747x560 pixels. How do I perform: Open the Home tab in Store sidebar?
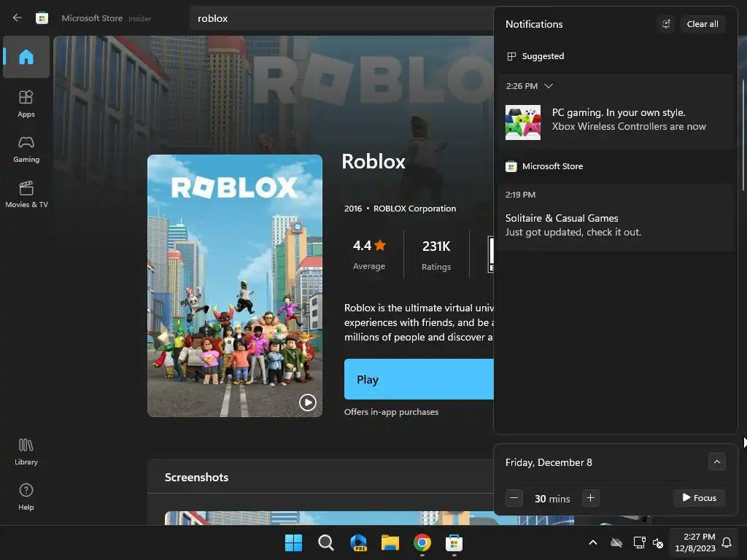26,57
